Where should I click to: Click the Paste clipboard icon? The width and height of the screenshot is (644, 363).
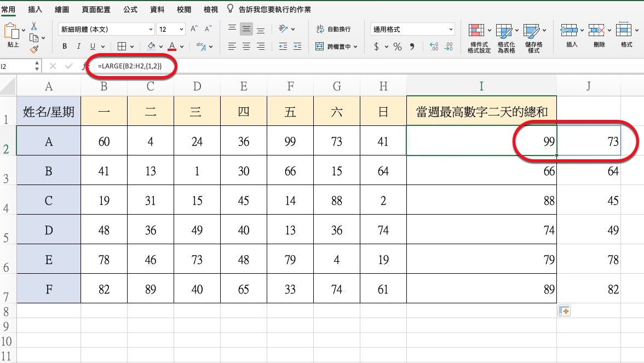point(12,32)
